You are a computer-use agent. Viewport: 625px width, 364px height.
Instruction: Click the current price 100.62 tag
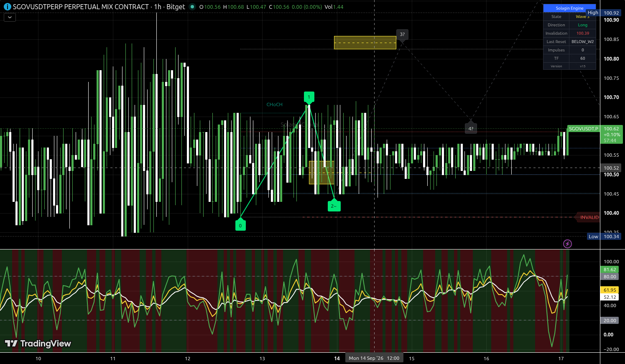pos(611,129)
